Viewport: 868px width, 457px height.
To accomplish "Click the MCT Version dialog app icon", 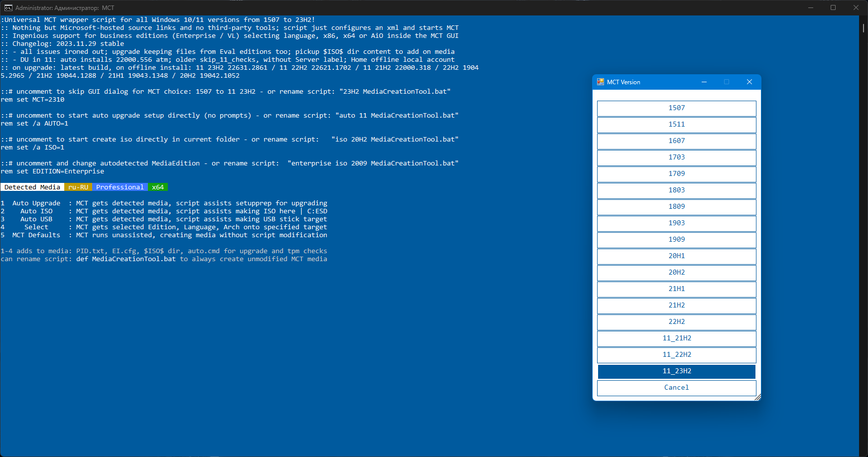I will [x=601, y=82].
